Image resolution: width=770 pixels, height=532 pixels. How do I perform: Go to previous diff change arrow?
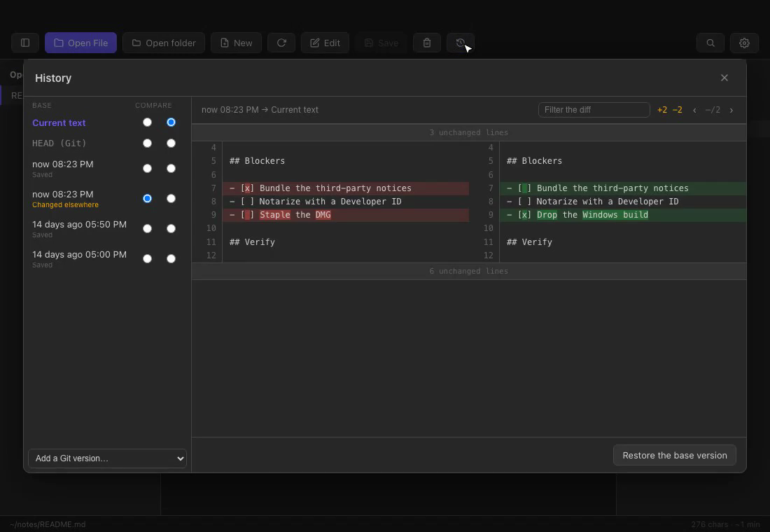coord(694,110)
